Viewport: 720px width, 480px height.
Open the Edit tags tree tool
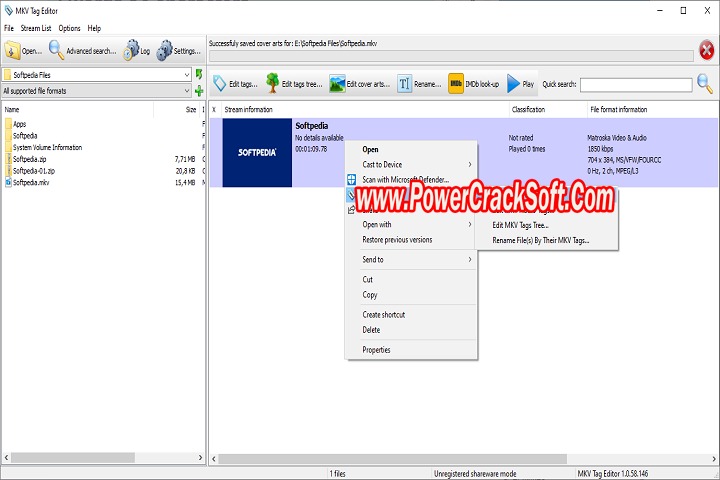[272, 84]
